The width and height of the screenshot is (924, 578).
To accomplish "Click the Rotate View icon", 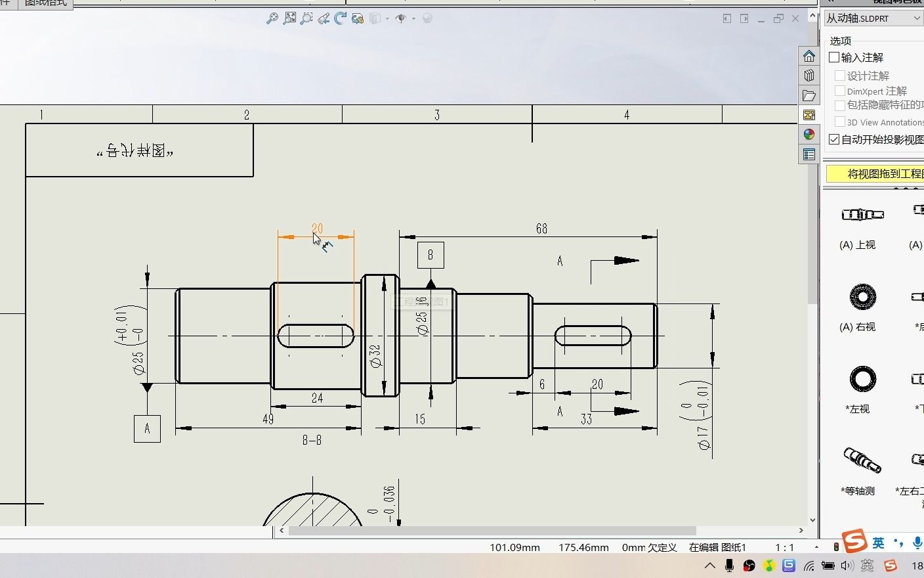I will [x=340, y=18].
